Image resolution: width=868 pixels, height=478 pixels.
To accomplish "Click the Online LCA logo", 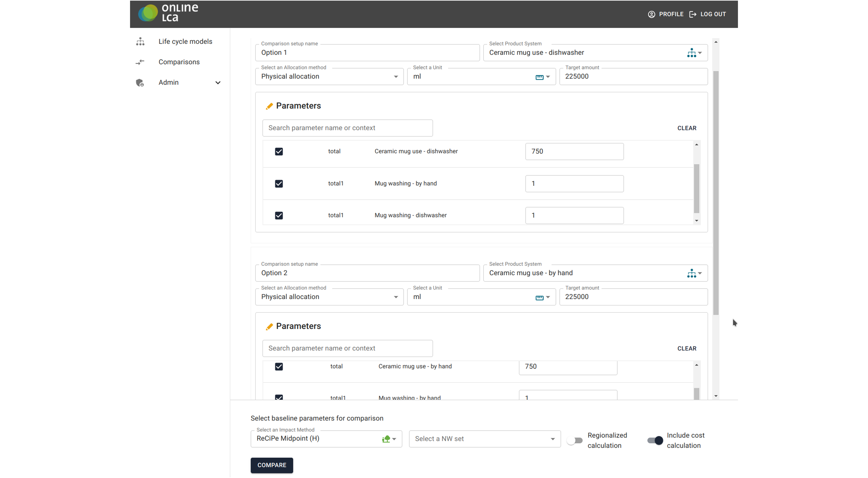I will coord(168,13).
